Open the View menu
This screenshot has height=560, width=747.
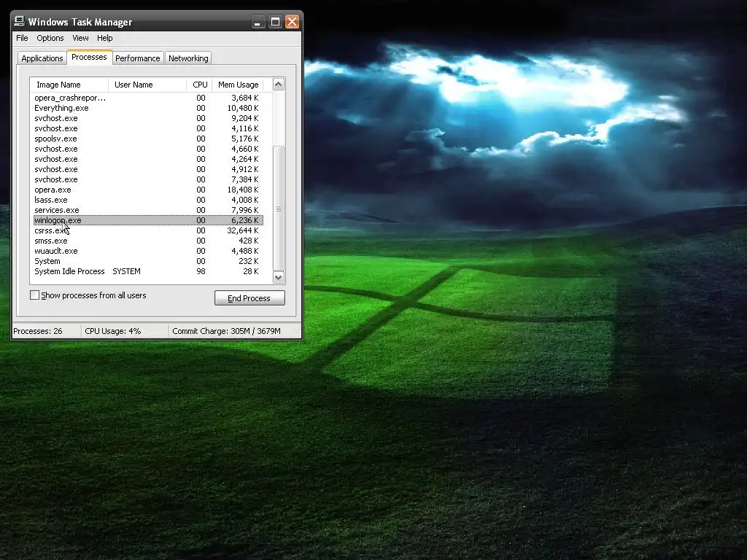[80, 38]
